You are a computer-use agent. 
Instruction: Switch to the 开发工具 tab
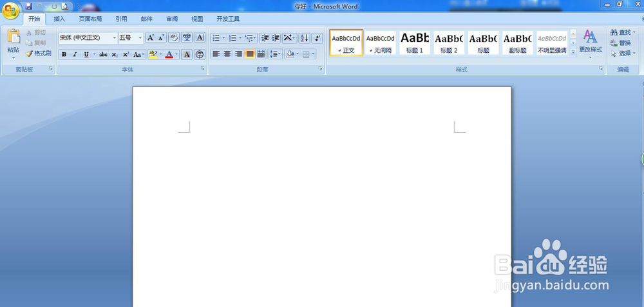(228, 19)
